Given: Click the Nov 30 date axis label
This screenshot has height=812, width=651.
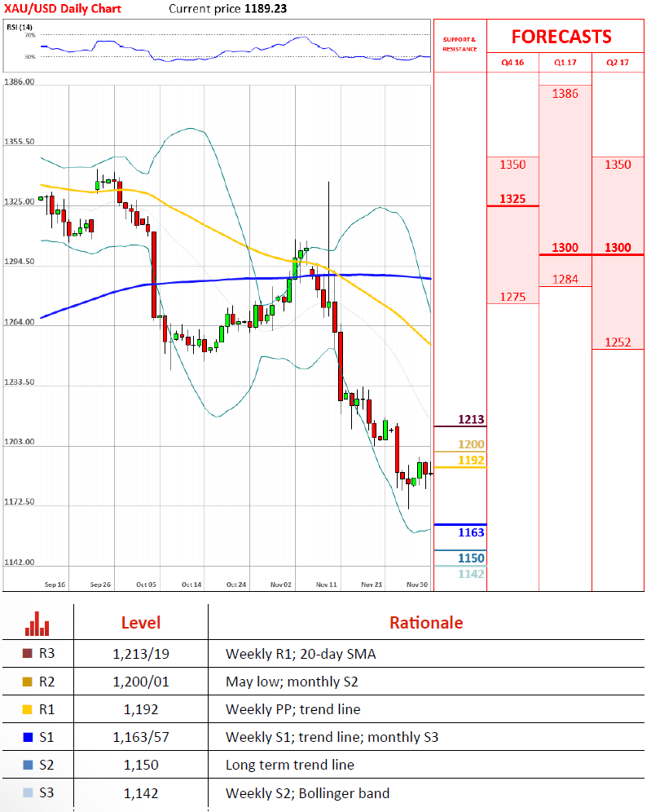Looking at the screenshot, I should click(x=417, y=585).
